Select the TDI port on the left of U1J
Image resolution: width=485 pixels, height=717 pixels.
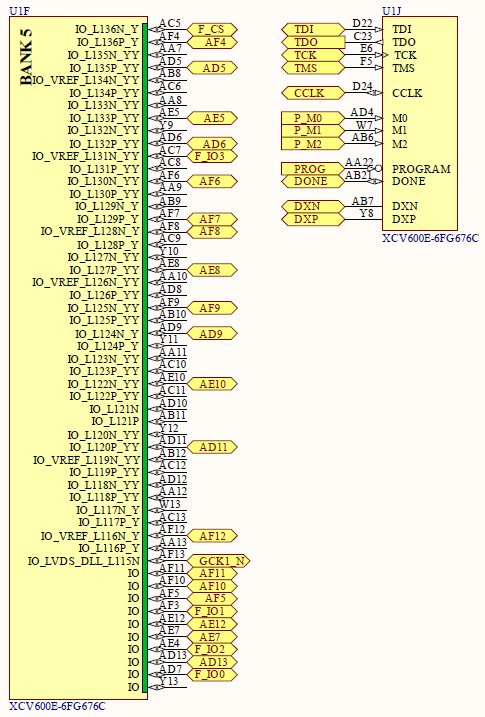pyautogui.click(x=313, y=30)
